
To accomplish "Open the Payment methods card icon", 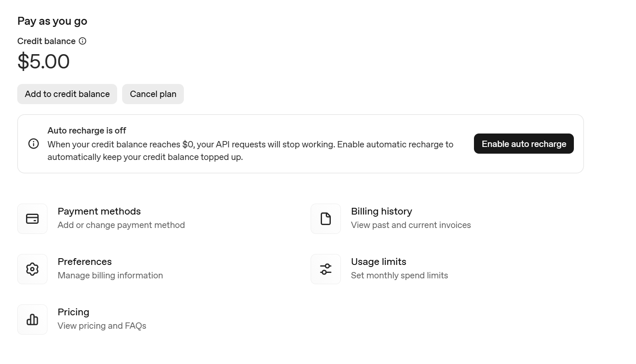I will click(32, 219).
